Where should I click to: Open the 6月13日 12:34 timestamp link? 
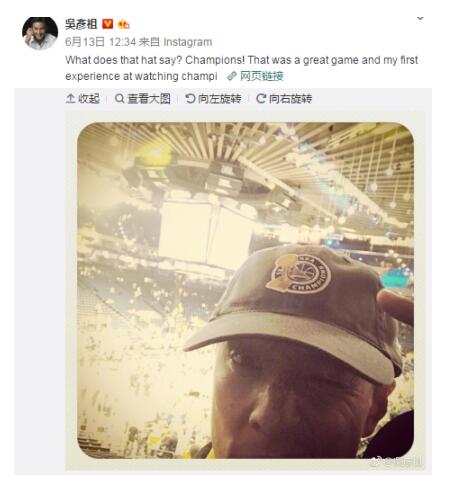(x=101, y=42)
